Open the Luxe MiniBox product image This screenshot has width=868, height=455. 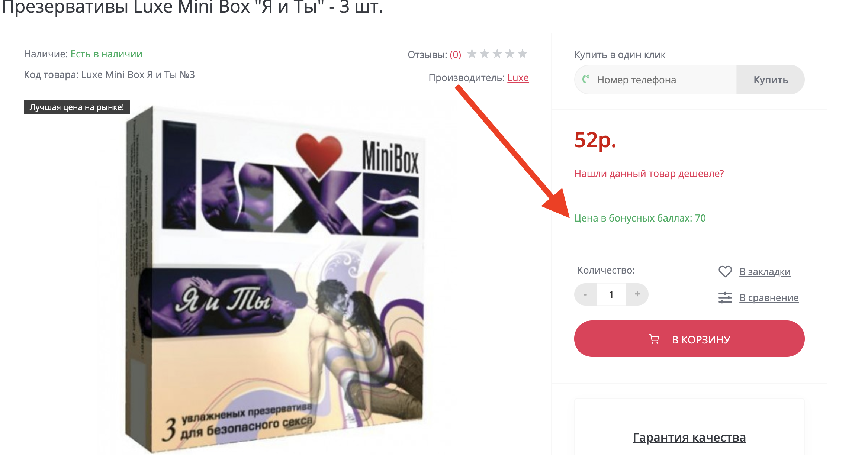point(275,279)
